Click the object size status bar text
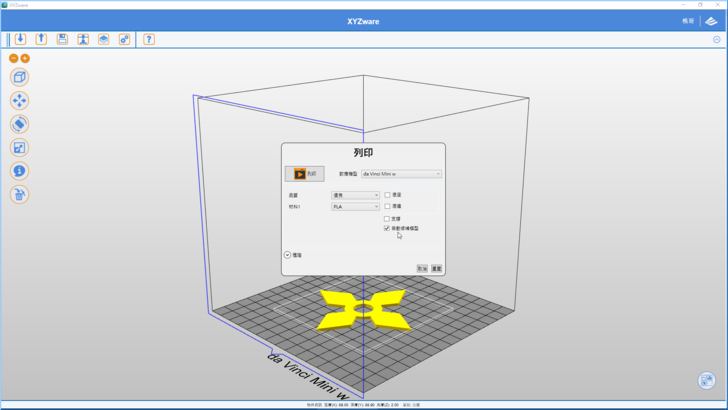This screenshot has height=410, width=728. pos(364,405)
